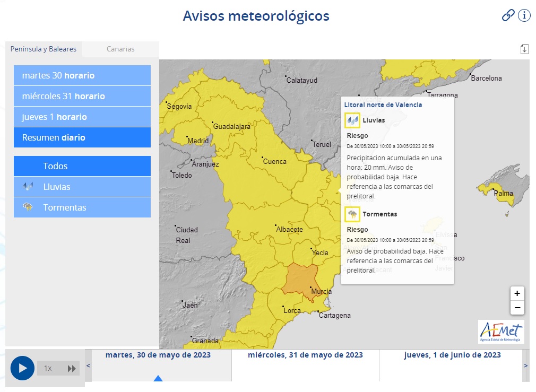Toggle the Tormentas warning filter
This screenshot has height=392, width=536.
pyautogui.click(x=82, y=207)
